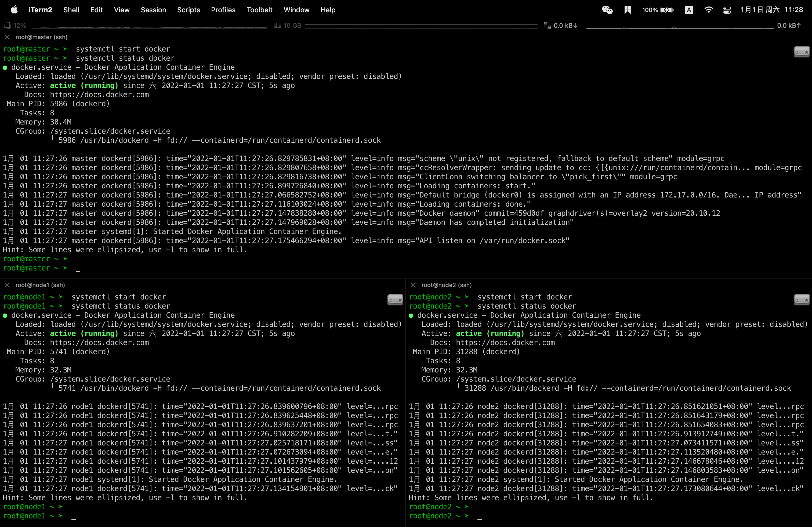Click the network download 0.0 kB status
Viewport: 812px width, 527px height.
(561, 25)
